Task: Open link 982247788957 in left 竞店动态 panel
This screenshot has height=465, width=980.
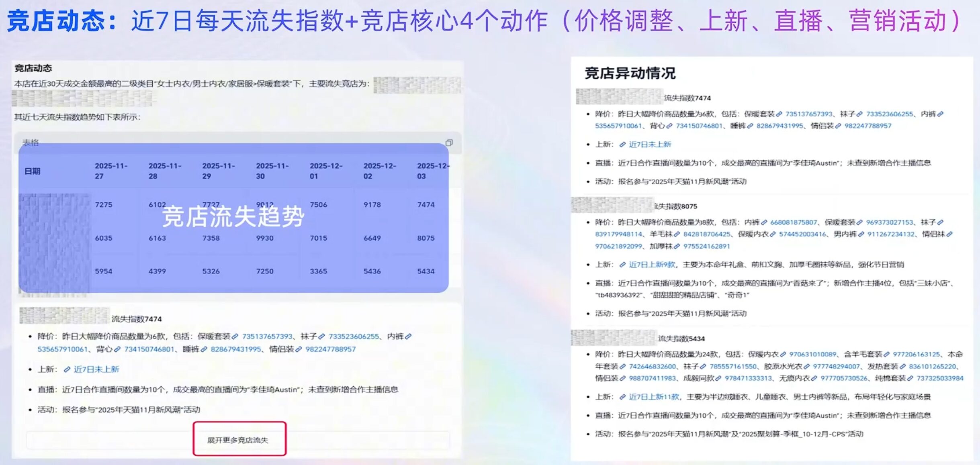Action: click(331, 349)
